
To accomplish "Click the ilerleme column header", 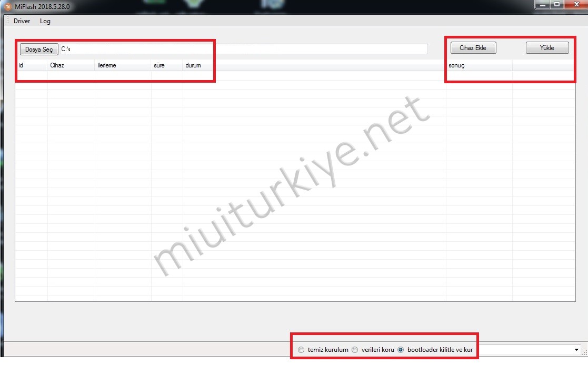I will tap(122, 65).
